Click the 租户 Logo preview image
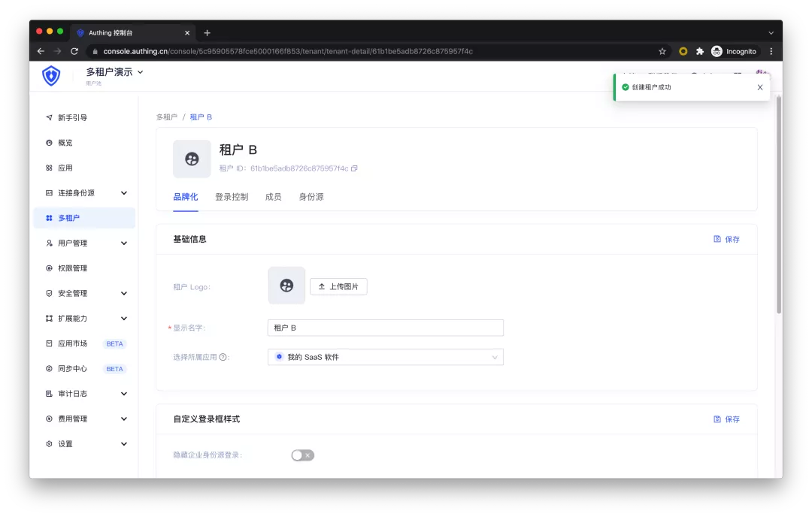This screenshot has width=812, height=517. (x=286, y=286)
